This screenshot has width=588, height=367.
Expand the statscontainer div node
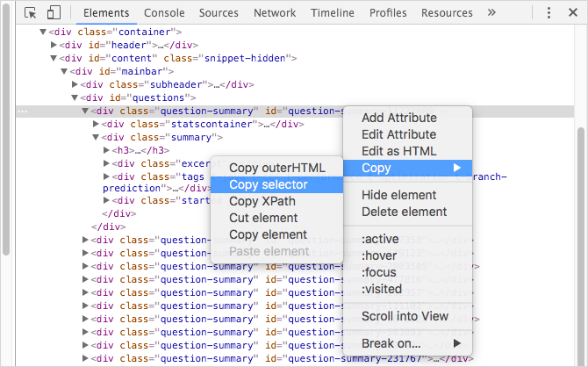[96, 124]
